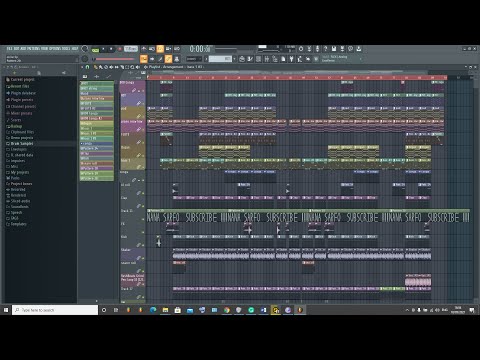
Task: Select the Mute tool in playlist toolbar
Action: tap(111, 67)
